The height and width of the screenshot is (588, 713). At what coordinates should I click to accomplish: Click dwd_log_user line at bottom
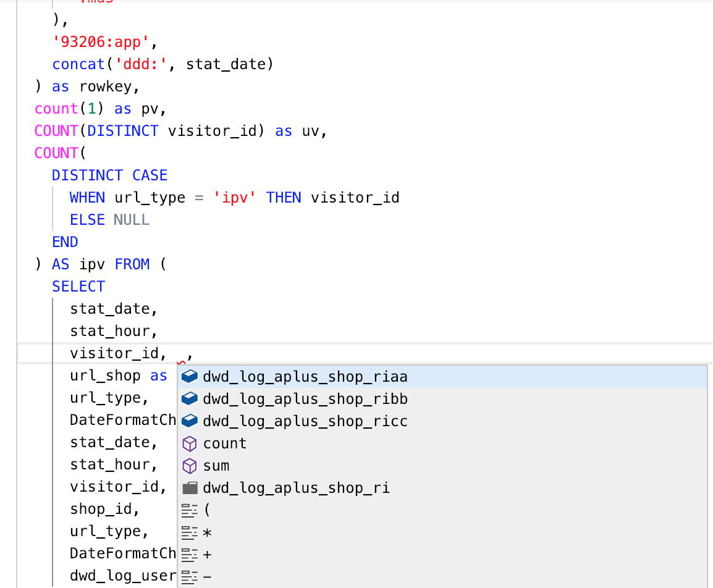coord(123,576)
